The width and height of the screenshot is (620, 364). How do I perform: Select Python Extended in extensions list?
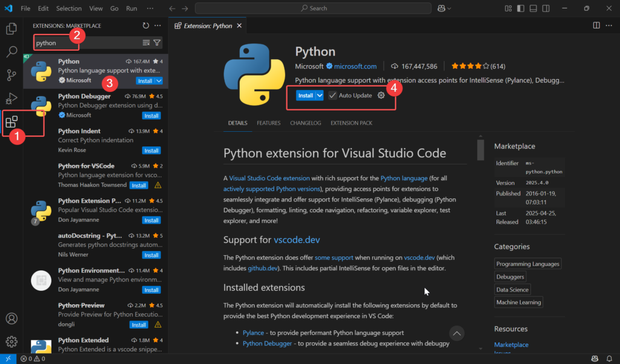96,345
